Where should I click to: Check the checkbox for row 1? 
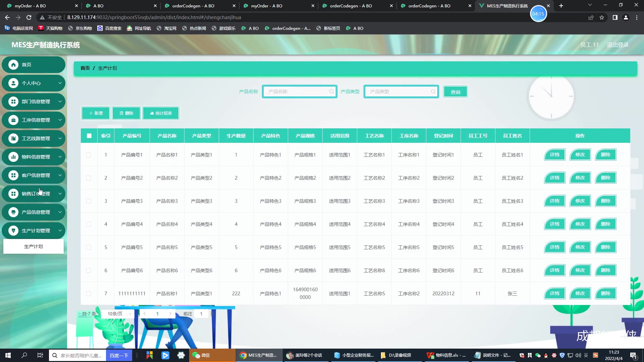tap(89, 155)
